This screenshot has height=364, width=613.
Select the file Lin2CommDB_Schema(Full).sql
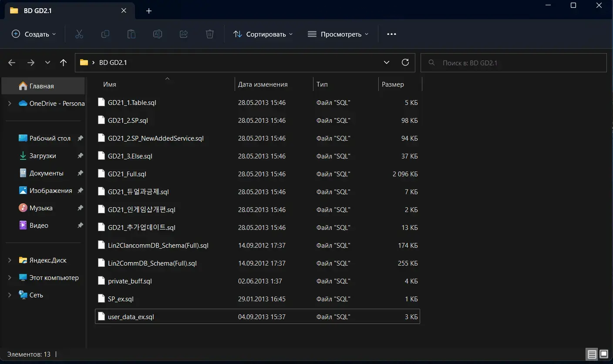click(257, 263)
